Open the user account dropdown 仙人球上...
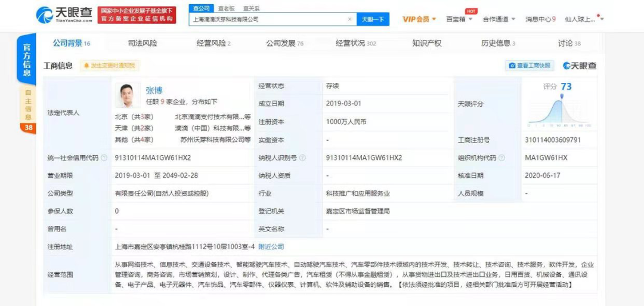 [584, 19]
